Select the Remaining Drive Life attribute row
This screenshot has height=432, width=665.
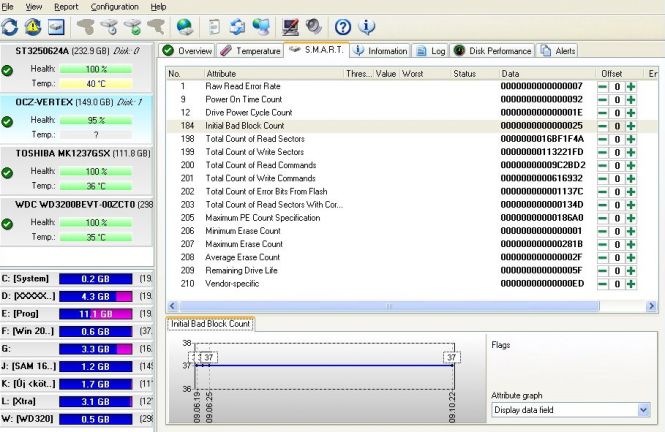411,270
